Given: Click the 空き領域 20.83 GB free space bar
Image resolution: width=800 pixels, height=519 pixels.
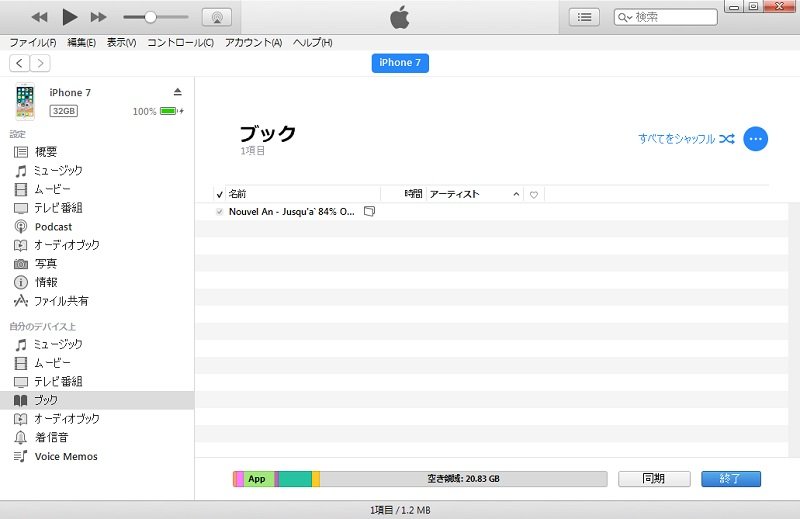Looking at the screenshot, I should point(464,479).
